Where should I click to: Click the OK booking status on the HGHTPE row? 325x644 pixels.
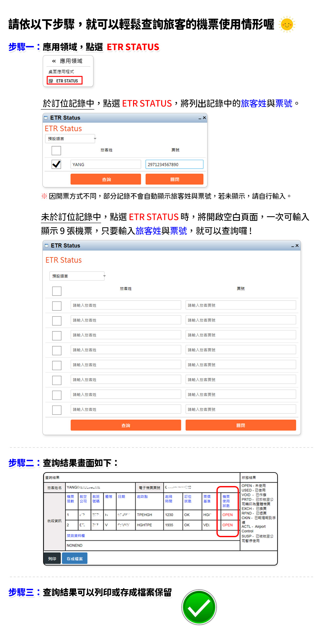[187, 525]
